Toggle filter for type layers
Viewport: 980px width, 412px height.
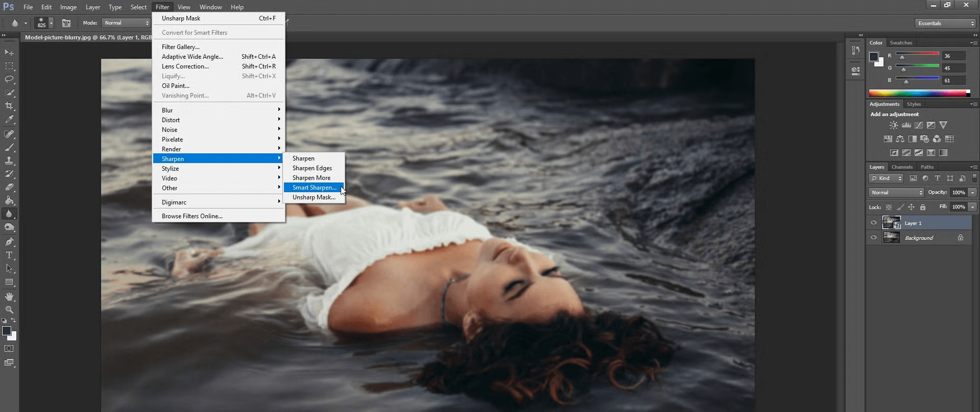point(938,178)
